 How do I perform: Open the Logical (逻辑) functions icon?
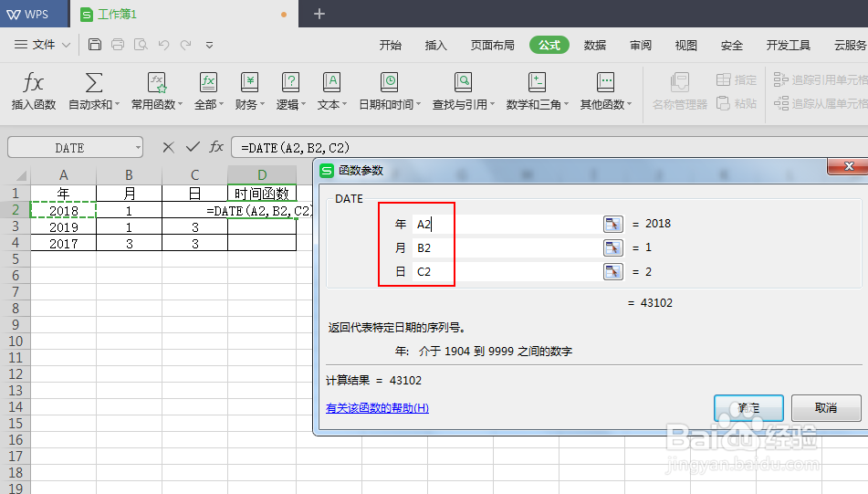(290, 83)
